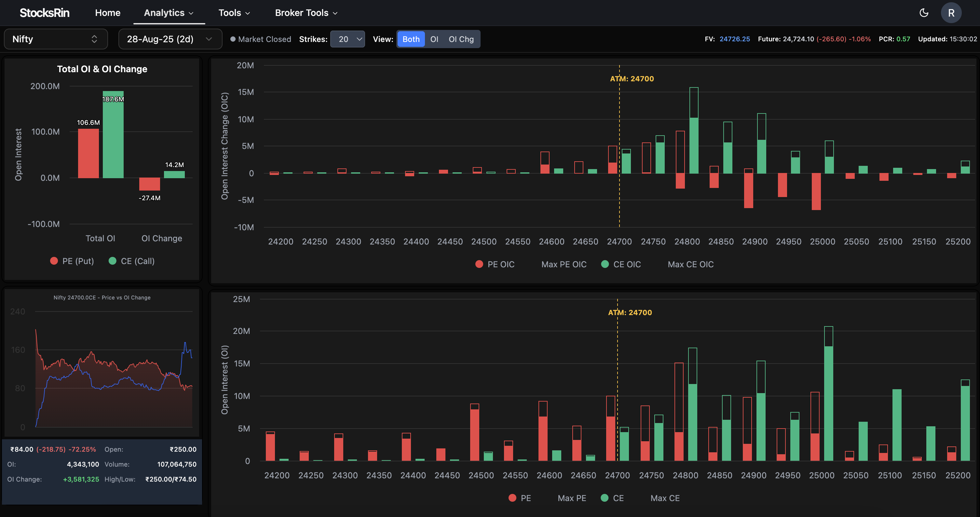Click the 14.2M CE OI Change bar
Screen dimensions: 980x517
(x=174, y=175)
